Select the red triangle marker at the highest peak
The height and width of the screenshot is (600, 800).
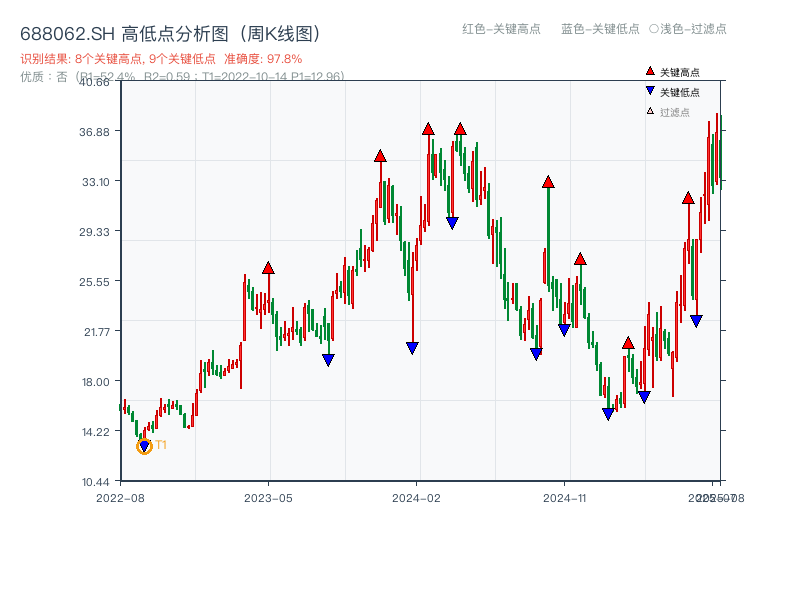click(428, 127)
